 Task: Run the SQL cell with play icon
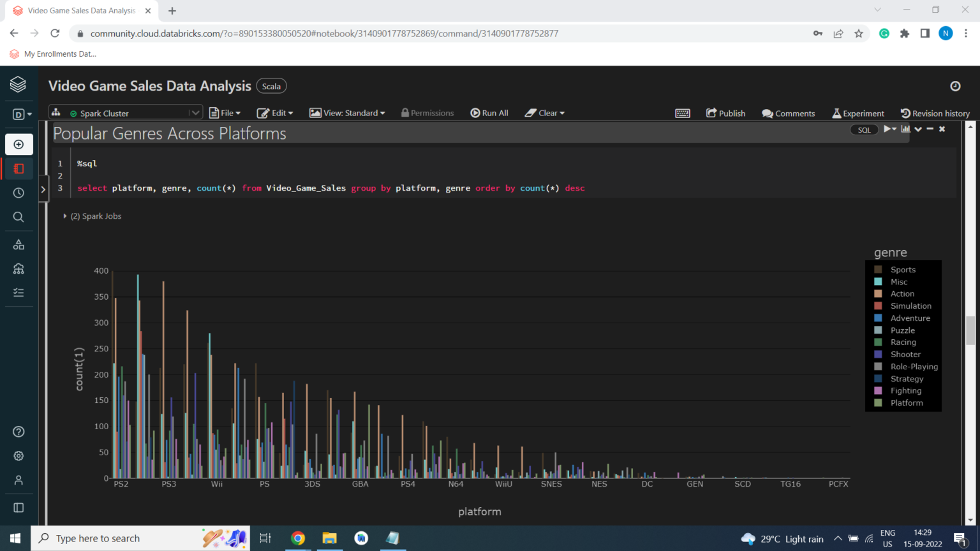pos(888,129)
